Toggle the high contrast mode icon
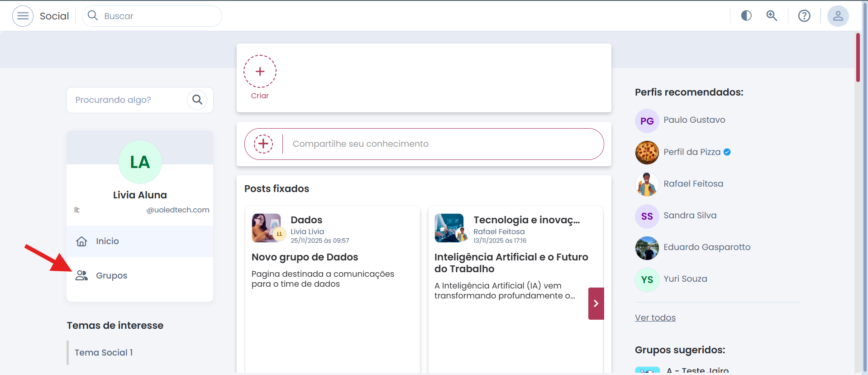The image size is (868, 375). coord(746,16)
